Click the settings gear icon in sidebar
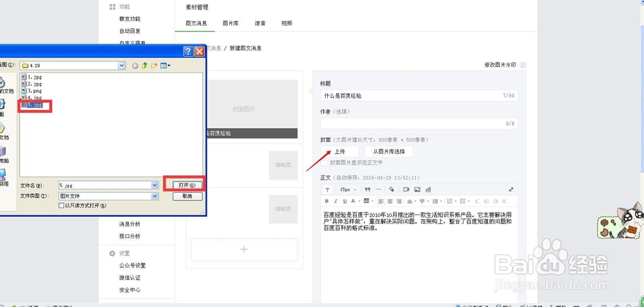Image resolution: width=644 pixels, height=307 pixels. tap(111, 253)
